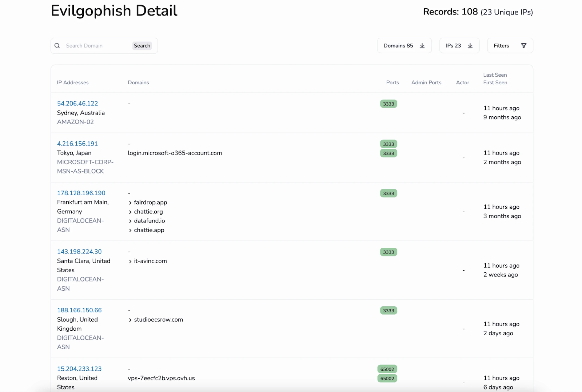Click the IP Addresses column header
This screenshot has width=582, height=392.
click(x=73, y=83)
